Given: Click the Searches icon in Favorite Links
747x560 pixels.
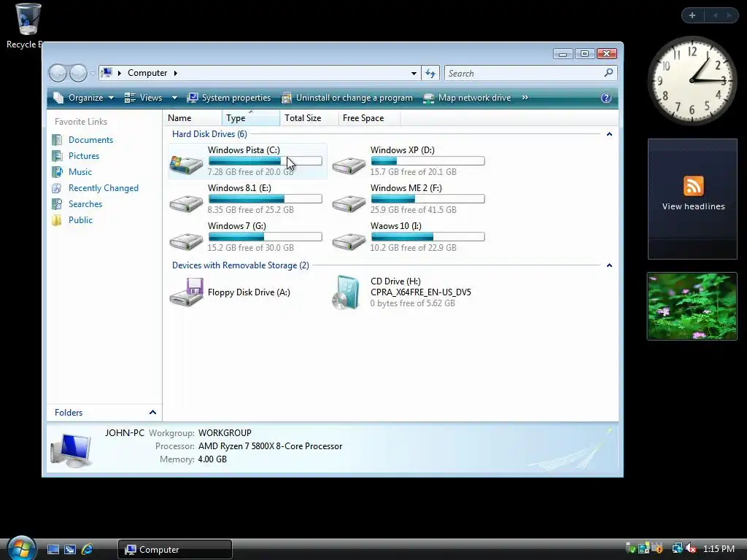Looking at the screenshot, I should [57, 204].
